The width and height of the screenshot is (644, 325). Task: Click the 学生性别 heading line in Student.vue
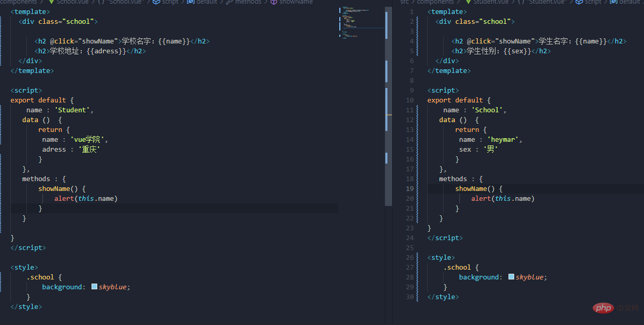(x=501, y=51)
